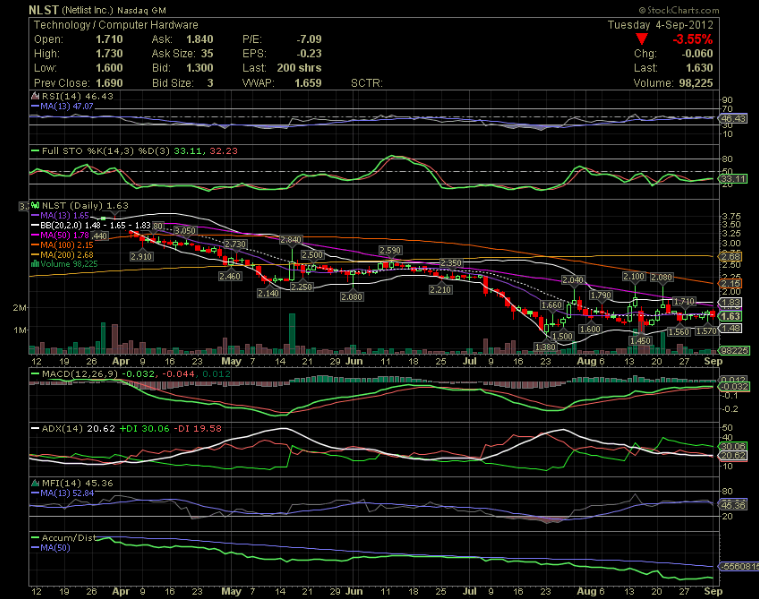
Task: Click the 2.210 price annotation
Action: [x=440, y=290]
